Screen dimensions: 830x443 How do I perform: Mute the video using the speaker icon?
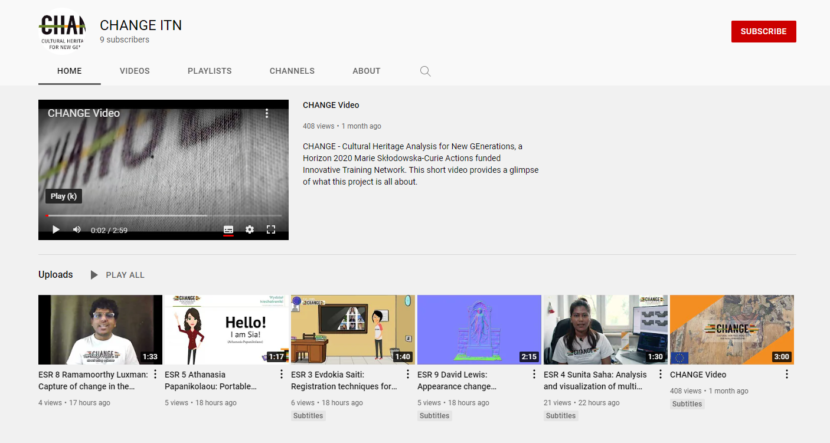77,229
